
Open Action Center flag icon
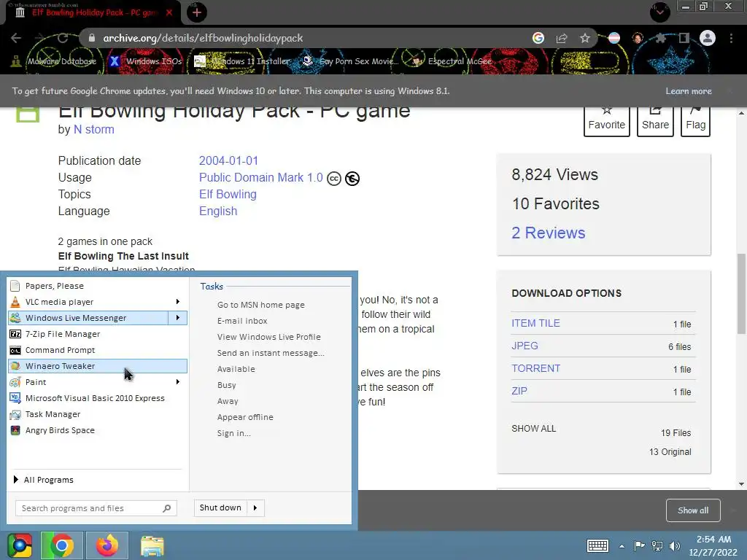click(639, 545)
